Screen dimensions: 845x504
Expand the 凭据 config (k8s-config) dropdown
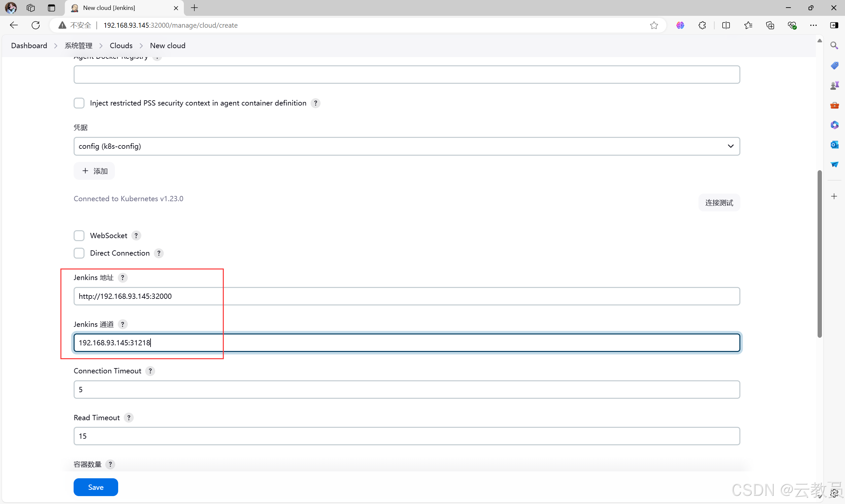pos(407,146)
